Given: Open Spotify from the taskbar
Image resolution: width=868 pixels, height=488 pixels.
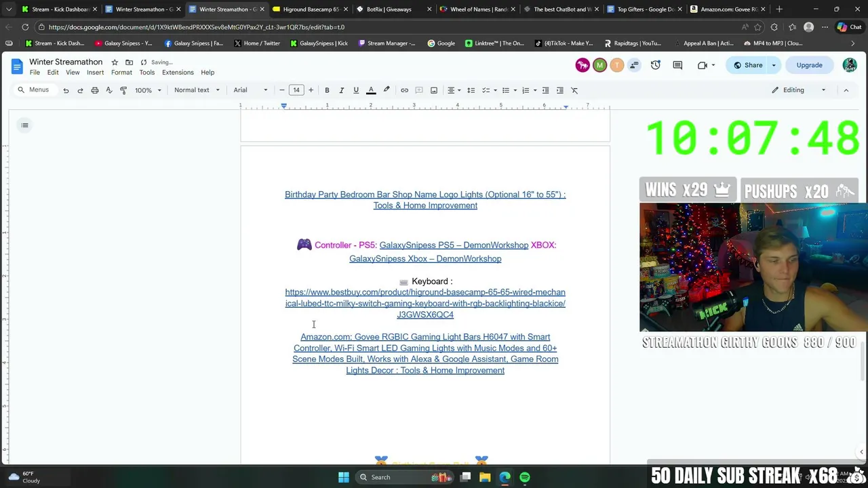Looking at the screenshot, I should tap(525, 477).
